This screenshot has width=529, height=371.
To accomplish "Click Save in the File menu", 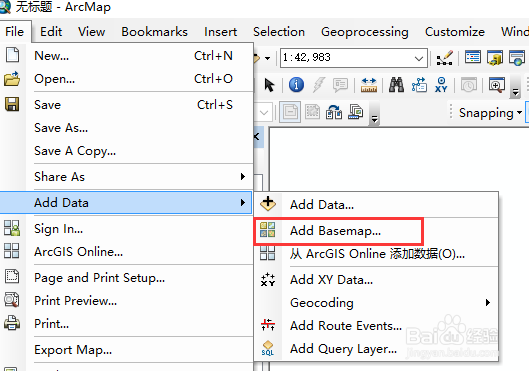I will pos(127,105).
